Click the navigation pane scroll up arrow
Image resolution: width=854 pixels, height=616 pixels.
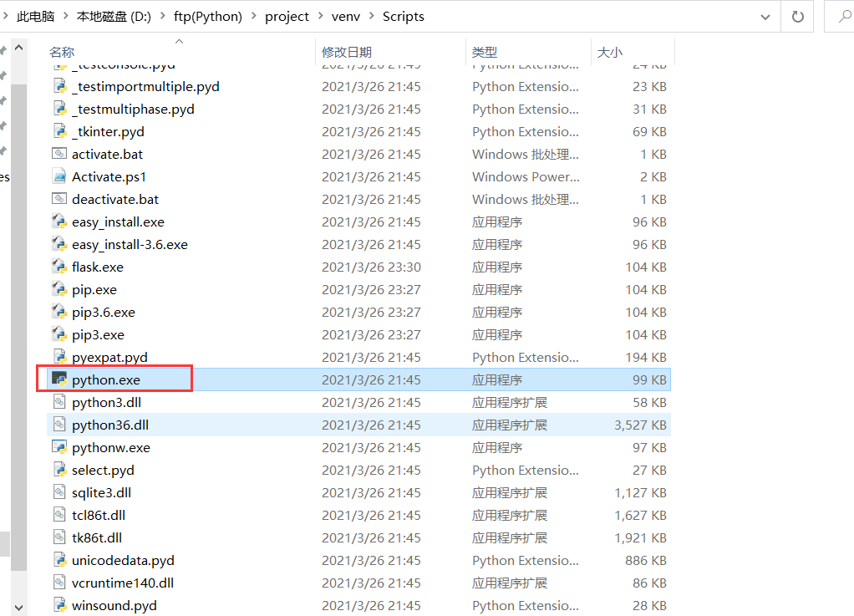click(x=18, y=48)
